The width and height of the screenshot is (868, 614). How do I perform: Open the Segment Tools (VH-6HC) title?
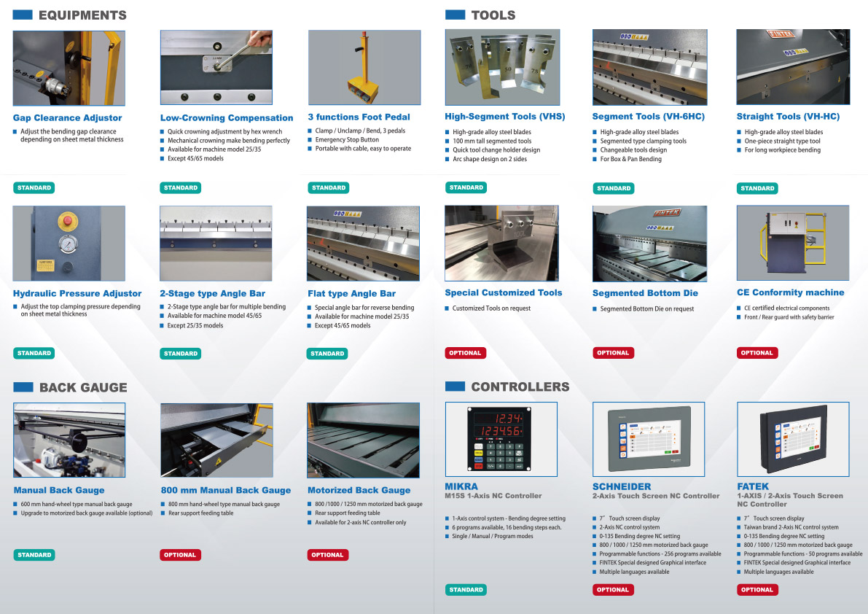click(647, 117)
